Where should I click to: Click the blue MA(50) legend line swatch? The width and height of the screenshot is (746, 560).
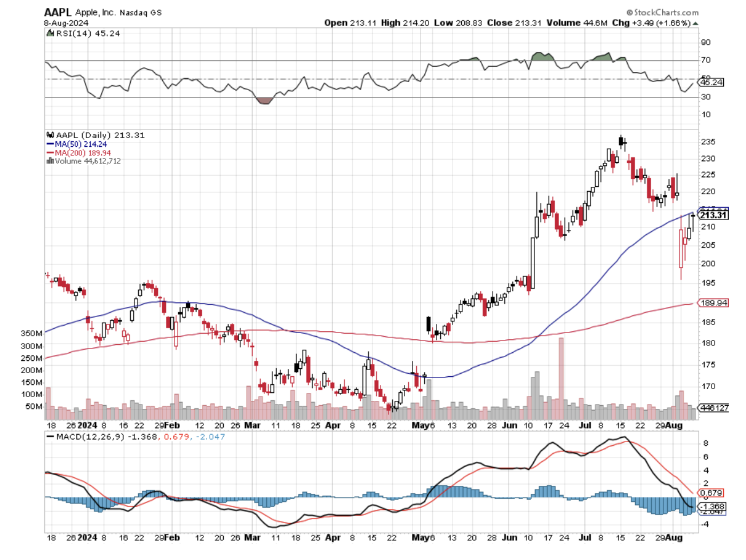50,144
